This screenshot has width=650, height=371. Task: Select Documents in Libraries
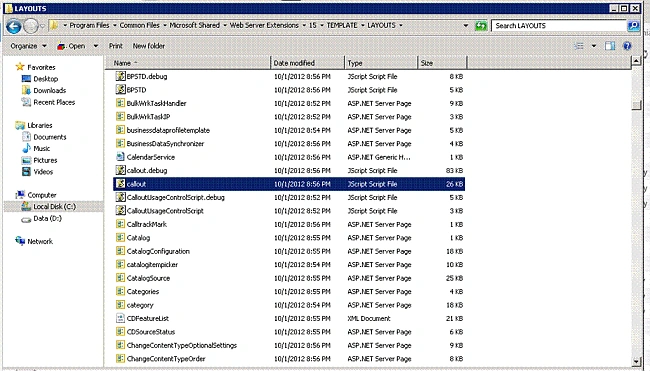[50, 137]
